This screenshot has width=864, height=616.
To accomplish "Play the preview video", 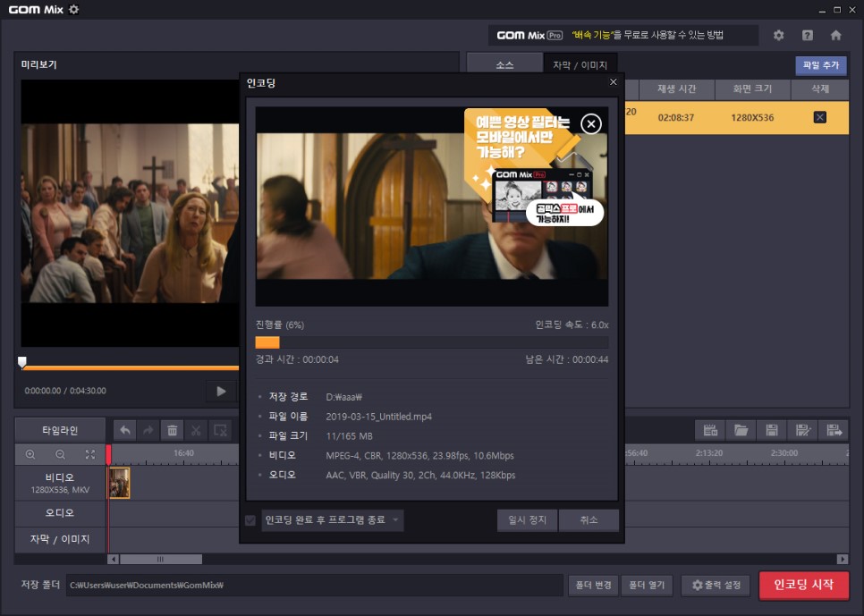I will [221, 392].
